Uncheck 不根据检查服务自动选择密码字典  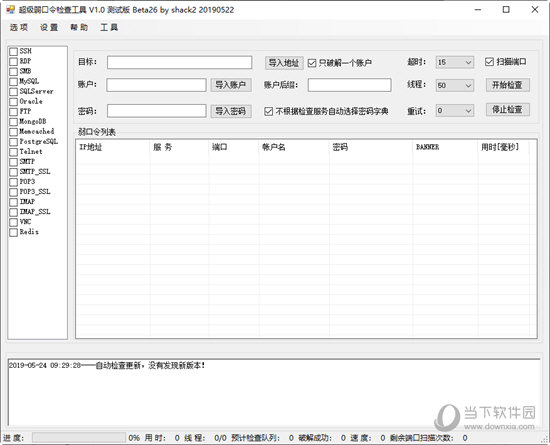pyautogui.click(x=268, y=112)
